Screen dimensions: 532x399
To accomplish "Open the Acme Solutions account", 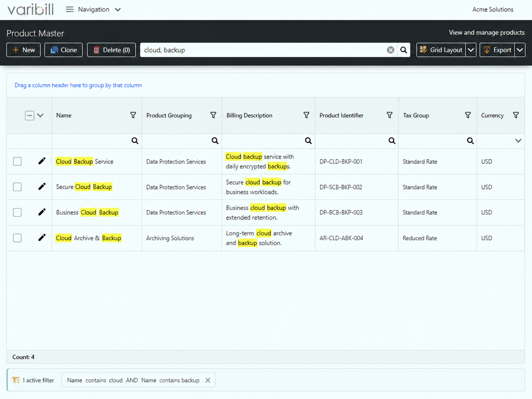I will pyautogui.click(x=493, y=10).
